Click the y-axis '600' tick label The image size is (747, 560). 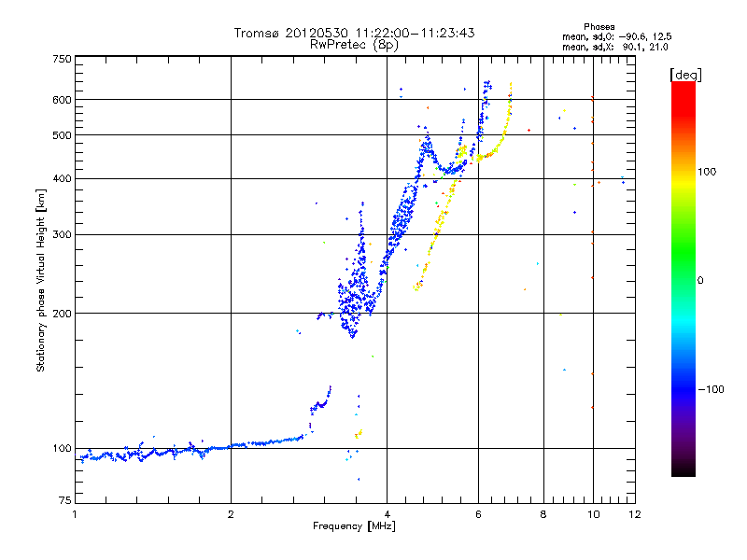pyautogui.click(x=62, y=100)
